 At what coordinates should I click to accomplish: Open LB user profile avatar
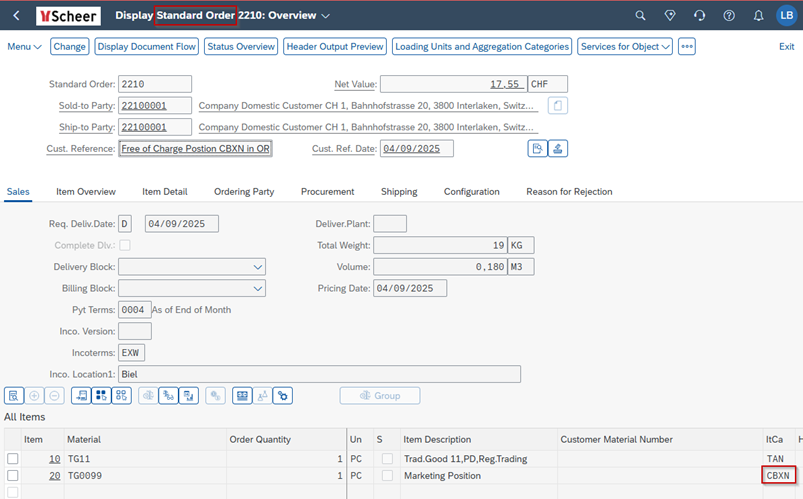point(787,15)
